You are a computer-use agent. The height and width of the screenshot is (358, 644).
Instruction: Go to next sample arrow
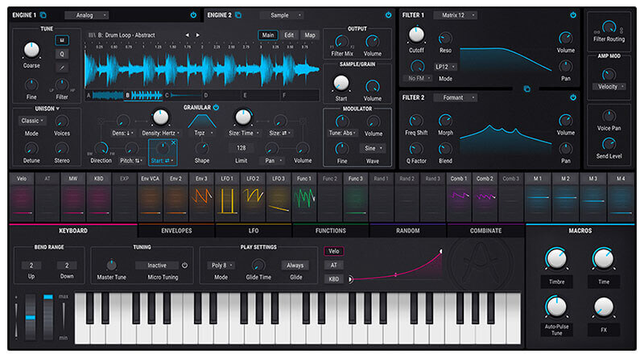pos(197,35)
